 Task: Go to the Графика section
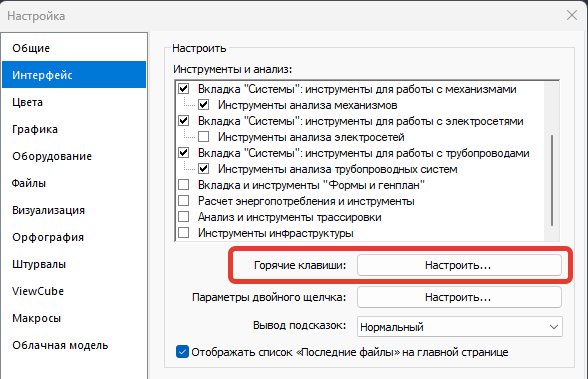[x=74, y=129]
